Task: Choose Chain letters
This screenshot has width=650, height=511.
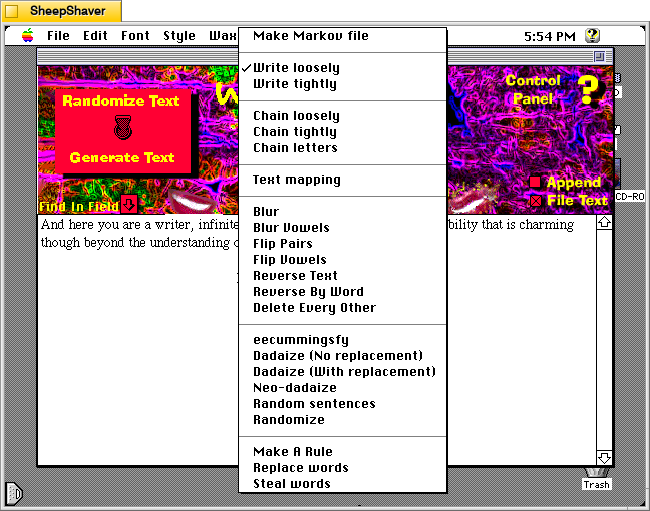Action: [x=342, y=148]
